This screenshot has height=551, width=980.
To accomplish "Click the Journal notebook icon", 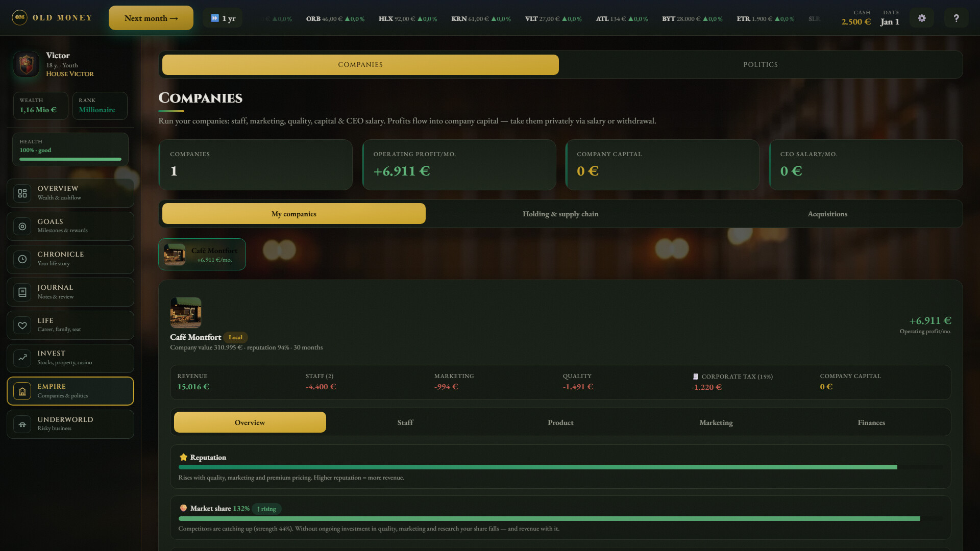I will click(22, 292).
